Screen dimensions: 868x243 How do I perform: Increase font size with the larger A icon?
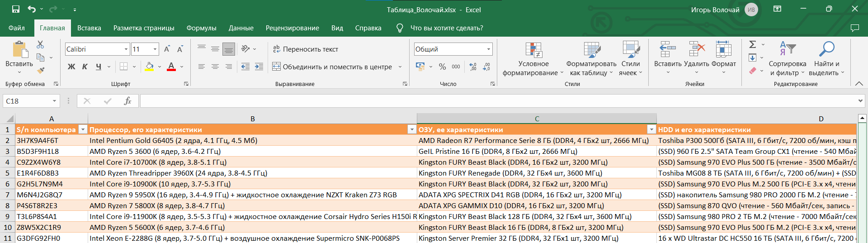(167, 49)
